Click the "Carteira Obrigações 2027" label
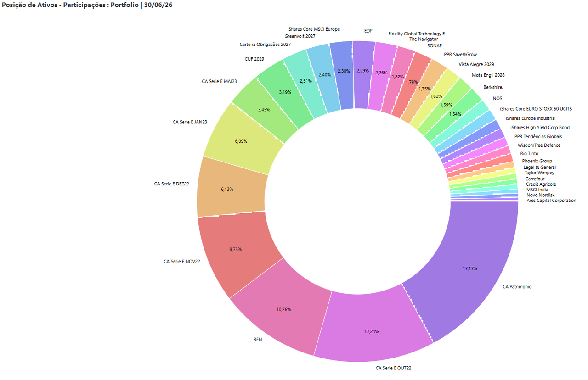588x380 pixels. [266, 45]
